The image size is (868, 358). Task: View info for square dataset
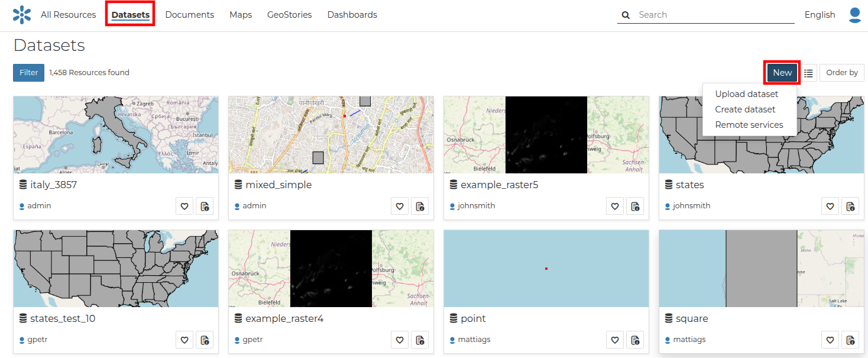[850, 340]
